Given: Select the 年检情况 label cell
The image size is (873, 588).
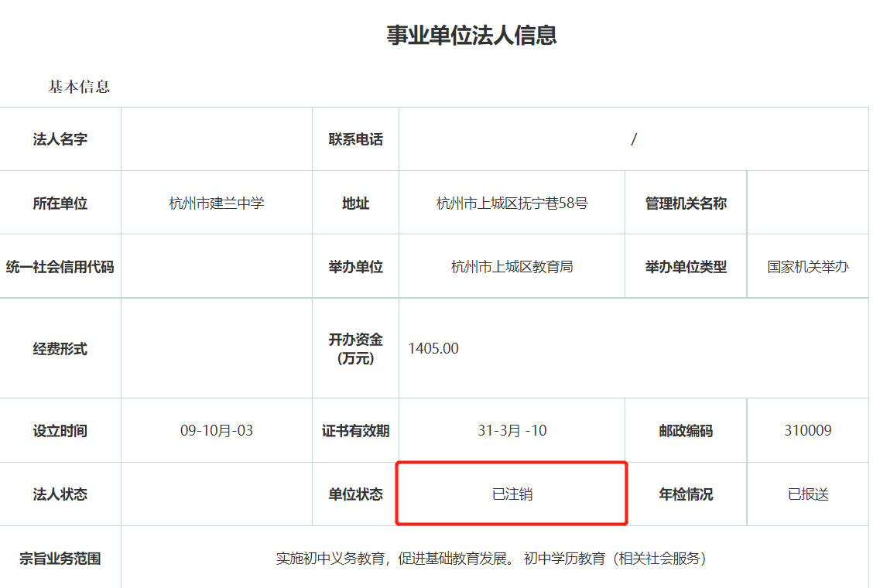Looking at the screenshot, I should (686, 494).
